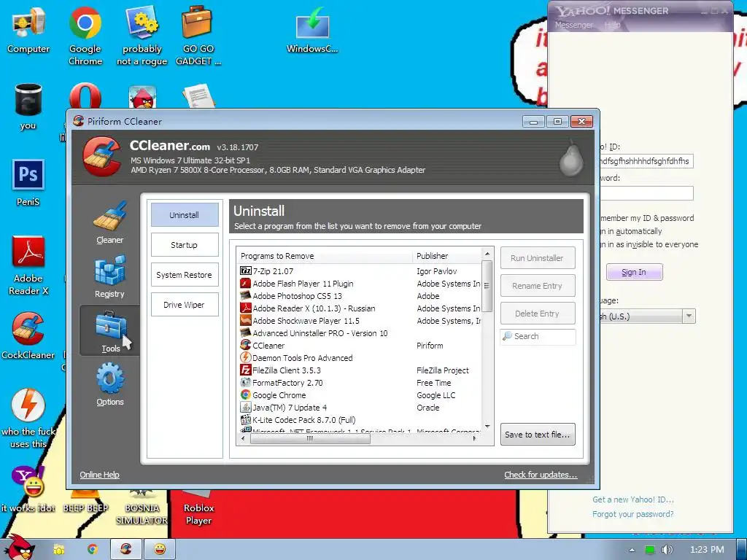This screenshot has height=560, width=747.
Task: Click Get a new Yahoo! ID link
Action: tap(633, 499)
